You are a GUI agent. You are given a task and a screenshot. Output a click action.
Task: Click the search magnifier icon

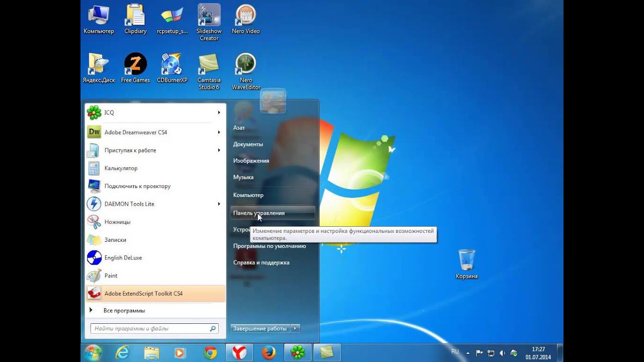[213, 329]
